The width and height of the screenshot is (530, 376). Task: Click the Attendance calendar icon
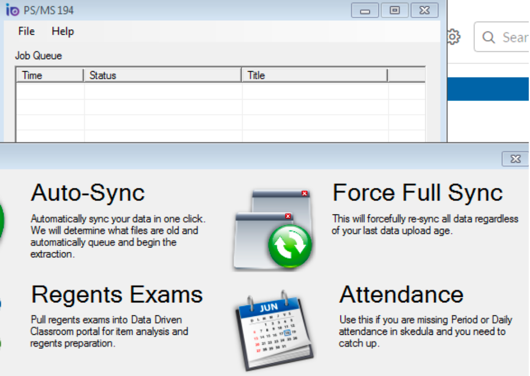274,330
